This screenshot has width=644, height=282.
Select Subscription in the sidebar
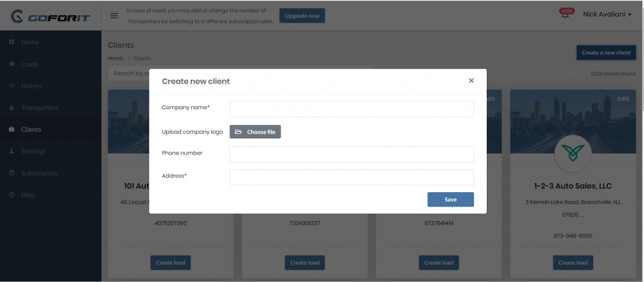(50, 173)
